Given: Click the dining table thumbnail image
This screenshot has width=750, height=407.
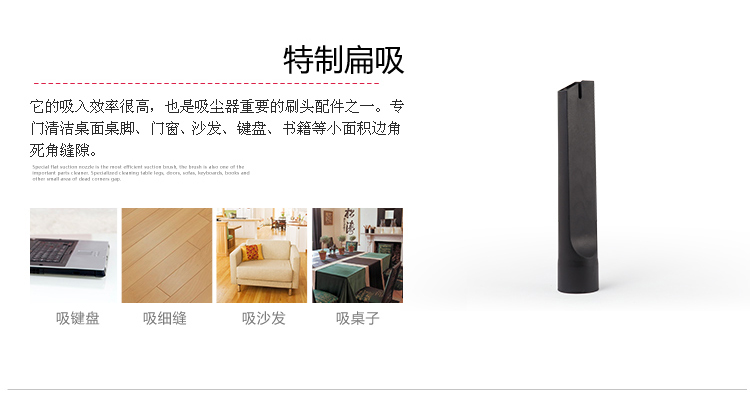Looking at the screenshot, I should coord(357,255).
